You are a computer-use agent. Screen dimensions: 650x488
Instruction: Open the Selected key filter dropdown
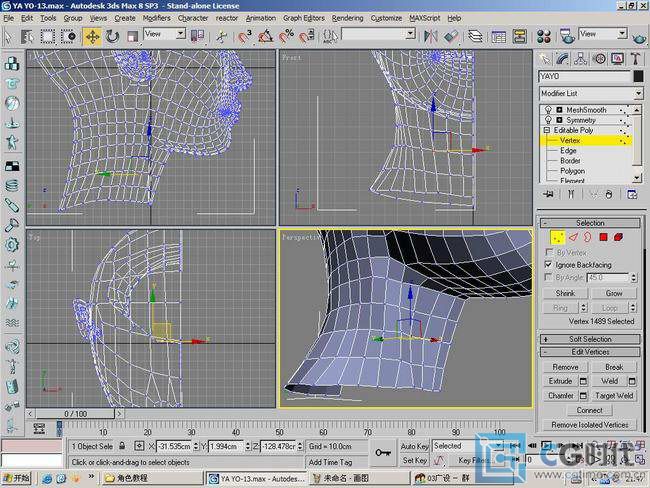(468, 446)
